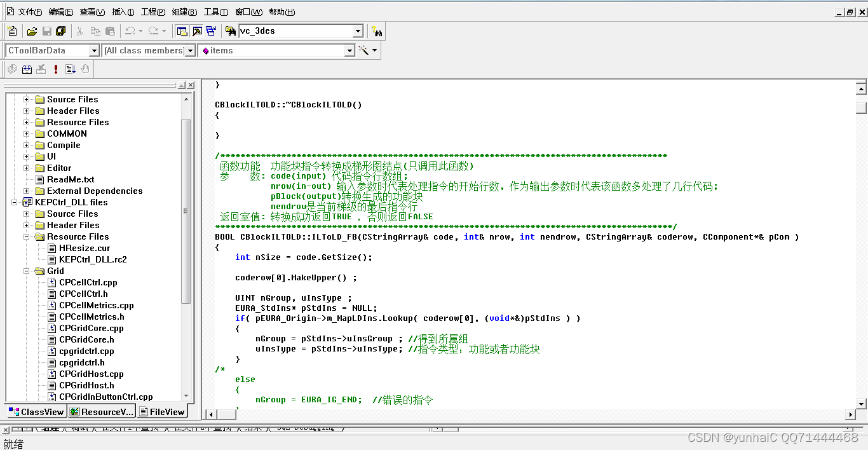The image size is (868, 450).
Task: Click the Build project minibar icon
Action: [x=27, y=69]
